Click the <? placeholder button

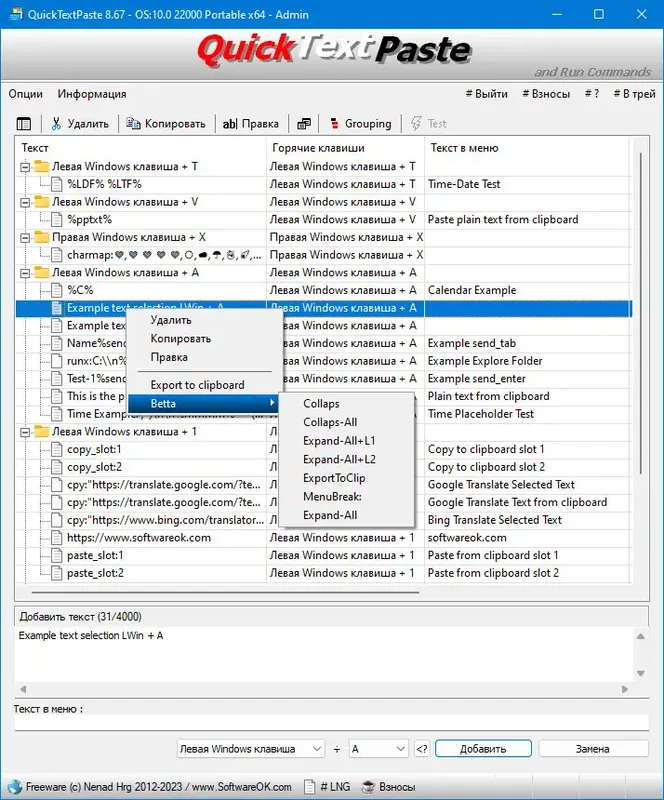(422, 749)
